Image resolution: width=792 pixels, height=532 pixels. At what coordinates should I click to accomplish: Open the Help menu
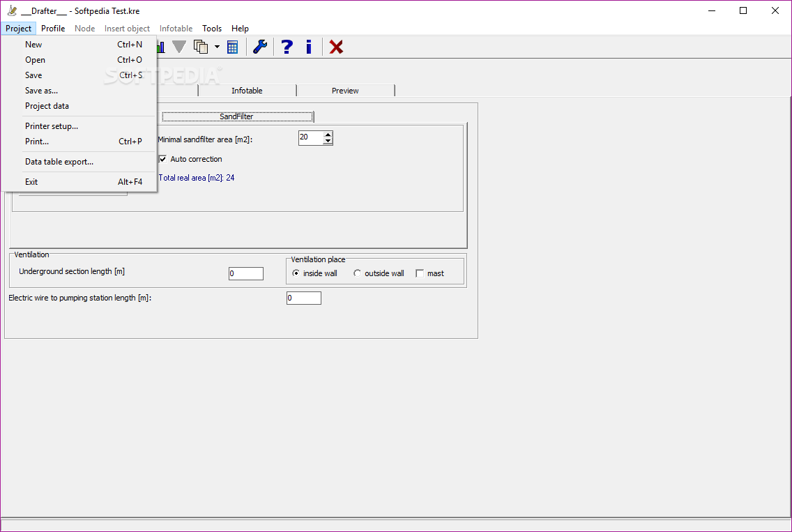click(x=240, y=29)
